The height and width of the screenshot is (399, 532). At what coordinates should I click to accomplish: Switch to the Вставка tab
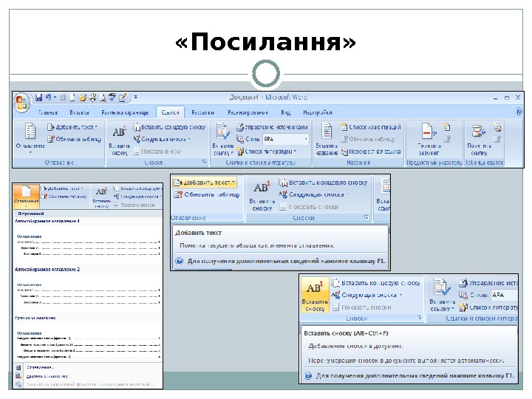point(79,112)
